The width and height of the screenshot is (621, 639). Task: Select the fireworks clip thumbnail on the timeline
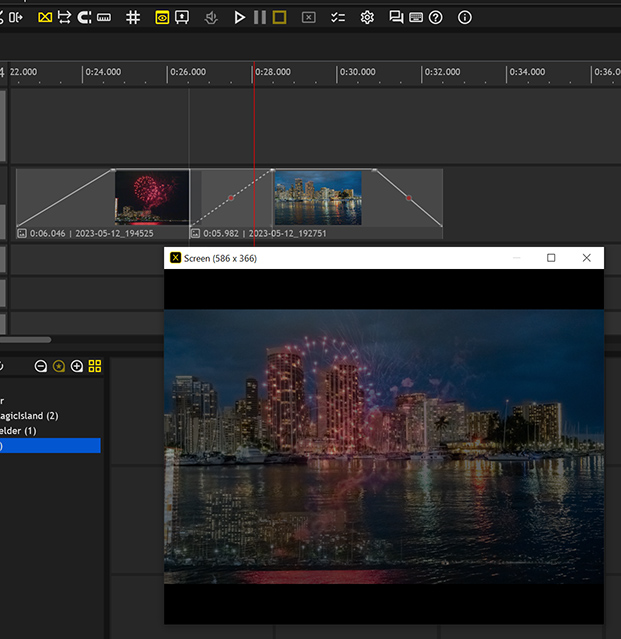[x=152, y=197]
